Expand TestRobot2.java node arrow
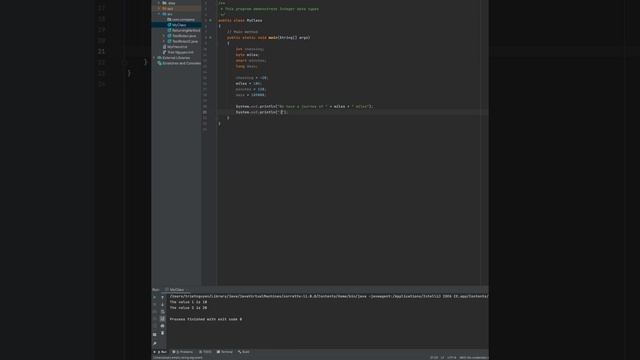Screen dimensions: 640x360 point(164,41)
